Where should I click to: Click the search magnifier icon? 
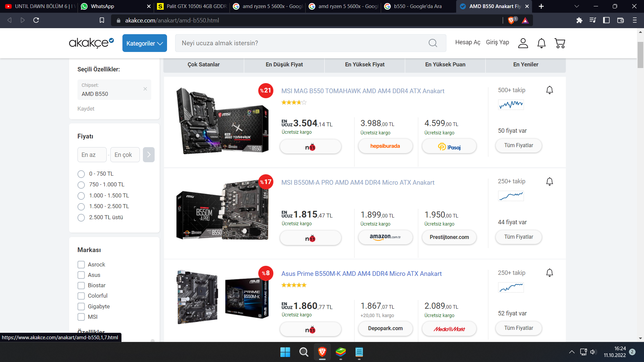tap(433, 43)
